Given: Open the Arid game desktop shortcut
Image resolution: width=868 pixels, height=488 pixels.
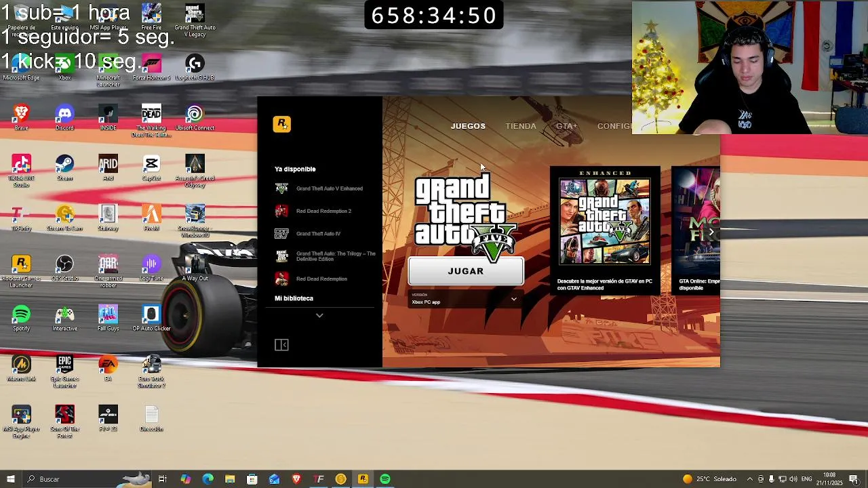Looking at the screenshot, I should (108, 167).
